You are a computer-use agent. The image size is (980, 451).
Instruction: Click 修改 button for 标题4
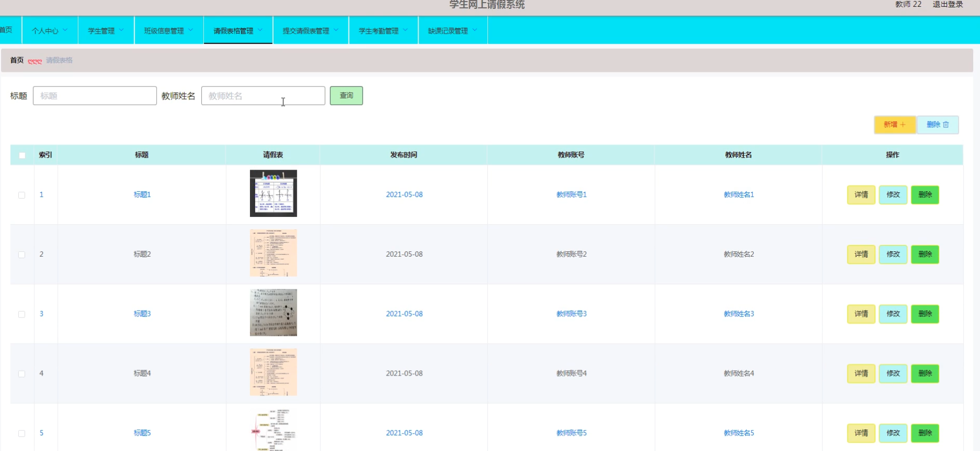(x=893, y=374)
